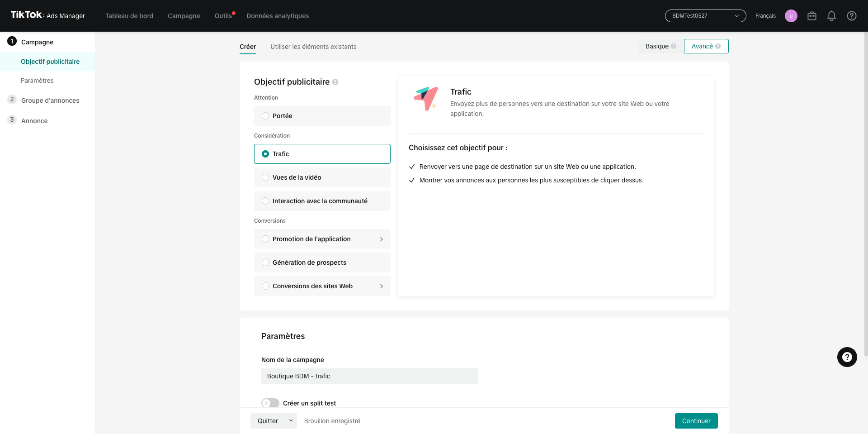868x434 pixels.
Task: Click the Continuer button
Action: pos(696,421)
